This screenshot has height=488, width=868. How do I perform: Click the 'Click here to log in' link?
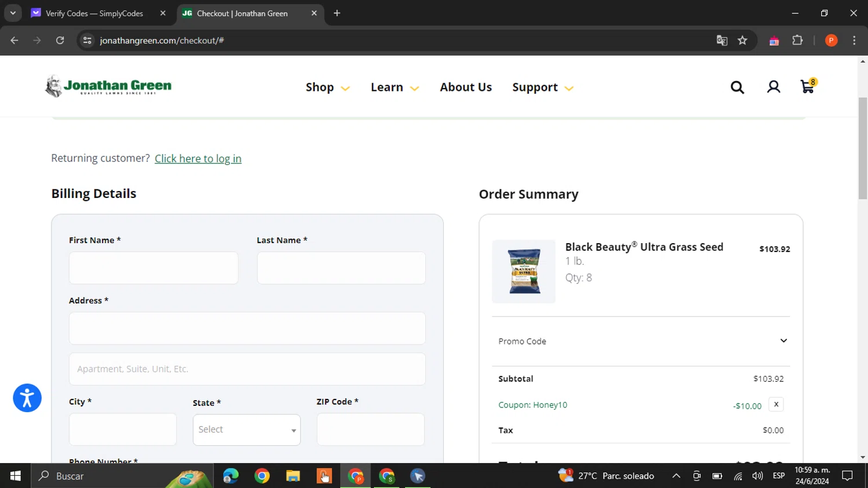tap(198, 159)
